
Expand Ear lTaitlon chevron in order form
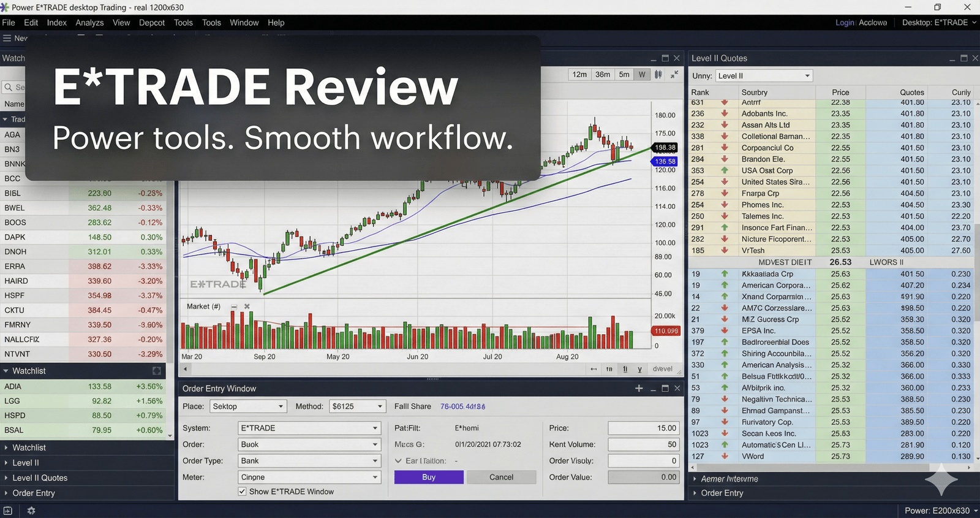pyautogui.click(x=398, y=461)
